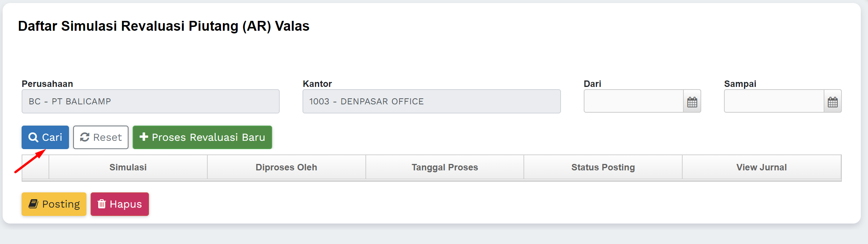Viewport: 868px width, 244px height.
Task: Select the Status Posting column header
Action: click(x=603, y=167)
